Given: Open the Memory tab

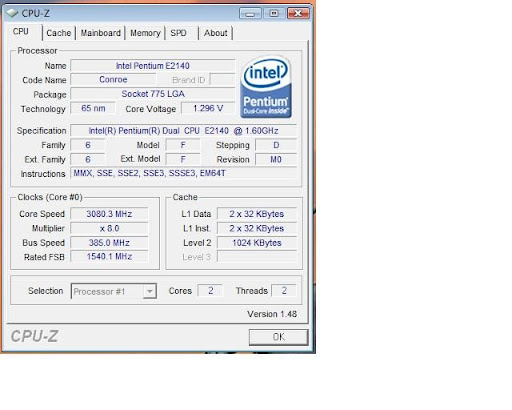Looking at the screenshot, I should point(145,33).
